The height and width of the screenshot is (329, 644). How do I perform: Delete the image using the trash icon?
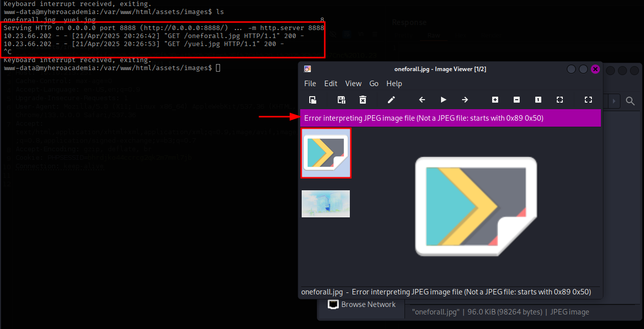pyautogui.click(x=363, y=100)
